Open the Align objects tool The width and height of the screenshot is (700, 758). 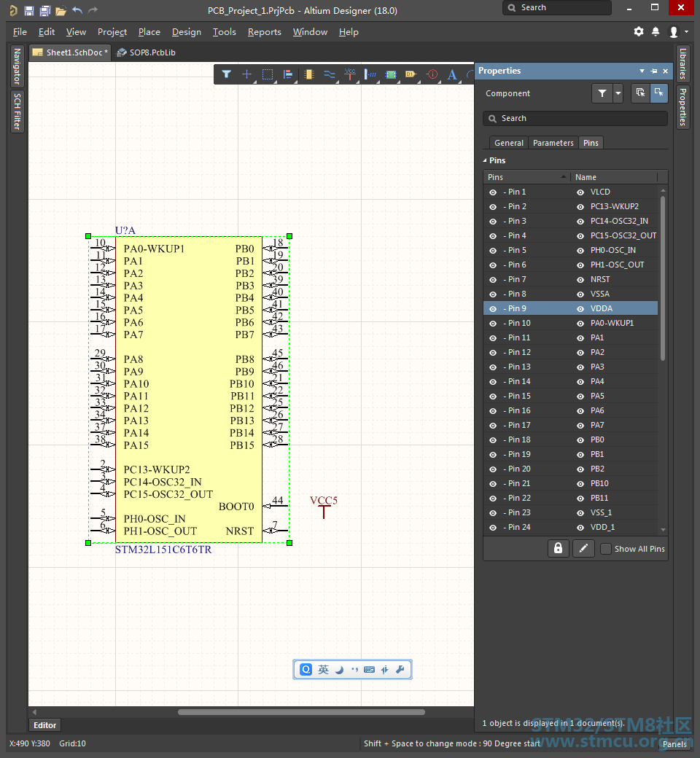point(288,74)
